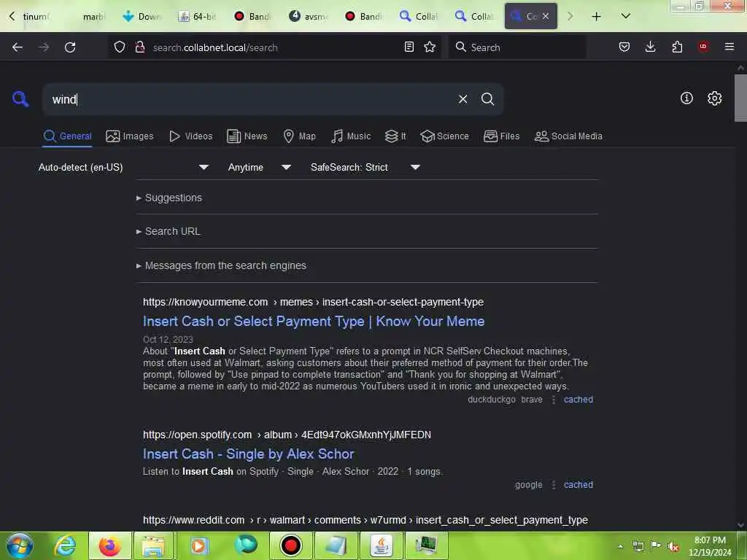The height and width of the screenshot is (560, 747).
Task: Switch to Map category
Action: [299, 136]
